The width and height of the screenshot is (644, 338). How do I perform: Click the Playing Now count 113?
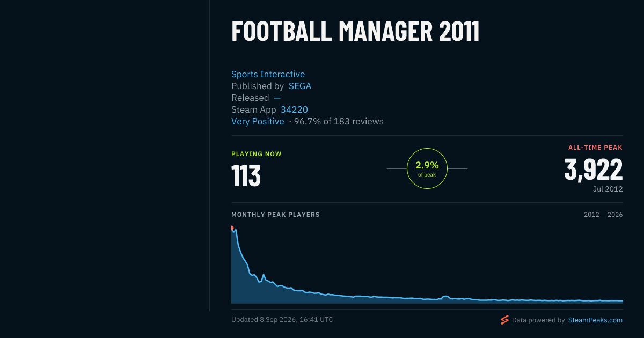tap(246, 175)
